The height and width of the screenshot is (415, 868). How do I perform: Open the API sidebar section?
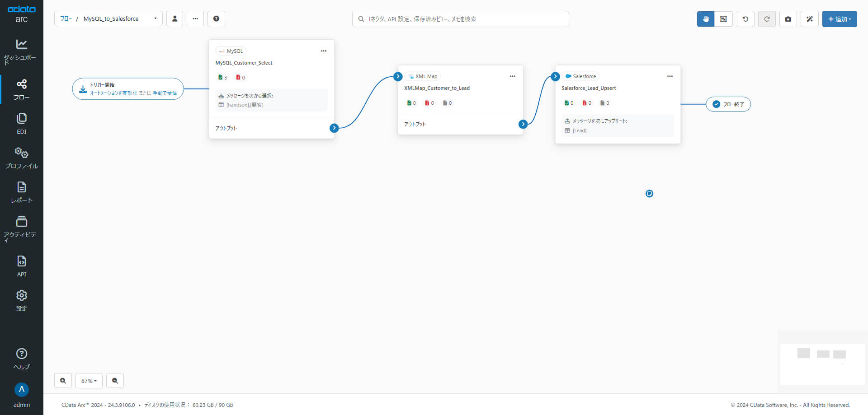point(21,266)
